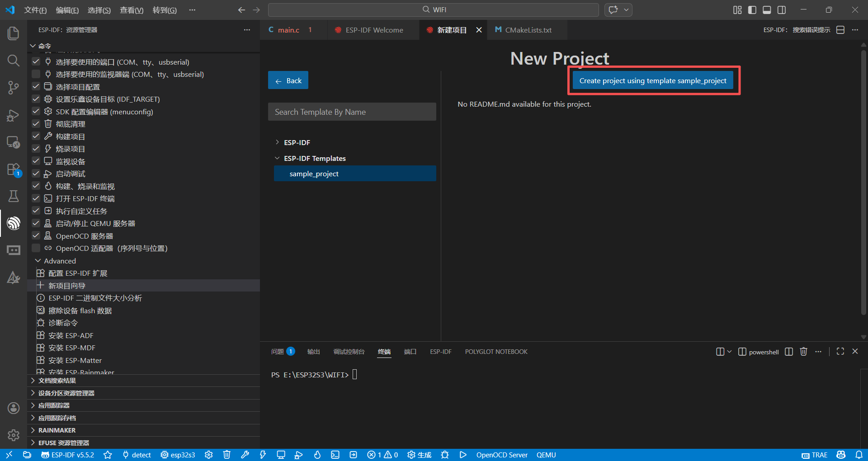Open terminal launch profile dropdown arrow

click(729, 351)
